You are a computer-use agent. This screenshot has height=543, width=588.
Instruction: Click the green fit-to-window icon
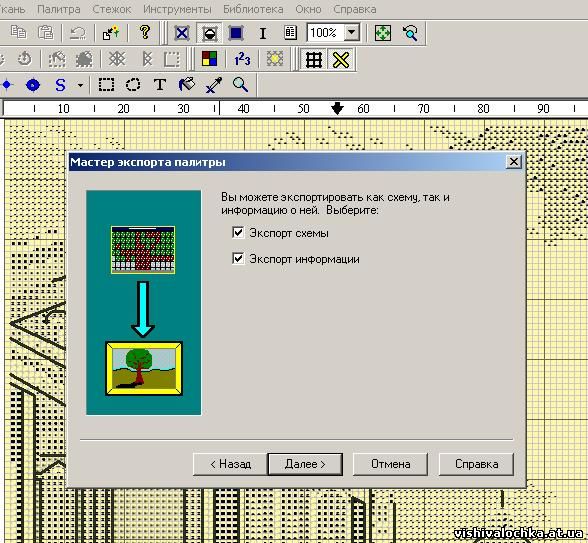pos(383,33)
